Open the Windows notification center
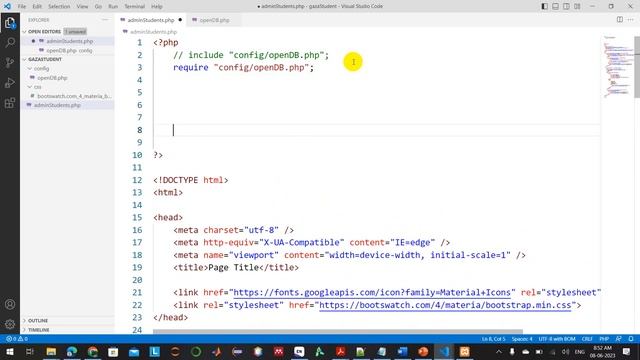 (x=627, y=351)
